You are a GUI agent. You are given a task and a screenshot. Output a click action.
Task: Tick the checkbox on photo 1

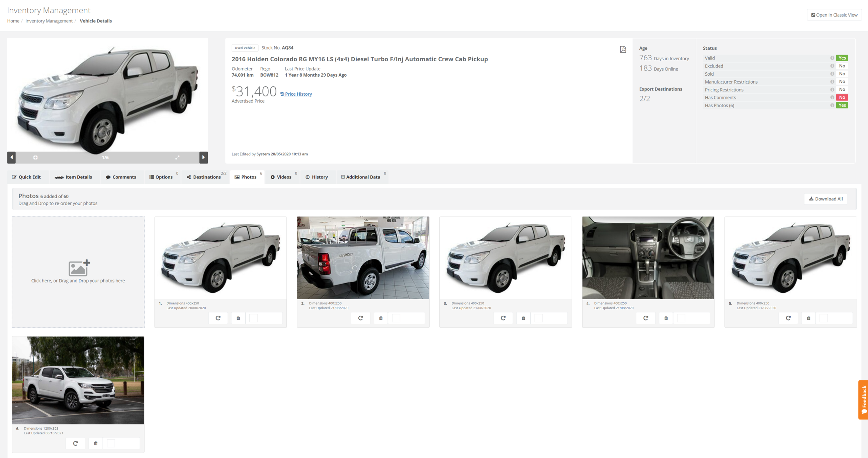coord(253,318)
